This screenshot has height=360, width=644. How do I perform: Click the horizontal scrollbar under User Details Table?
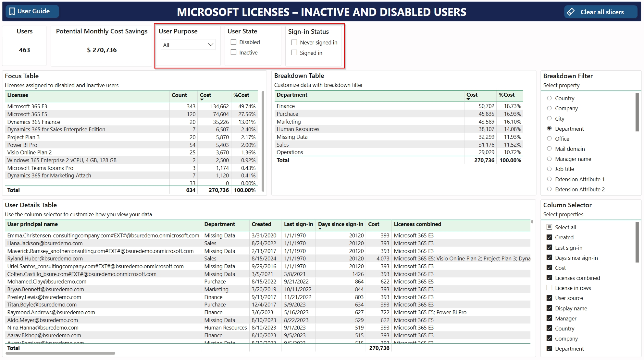[60, 353]
